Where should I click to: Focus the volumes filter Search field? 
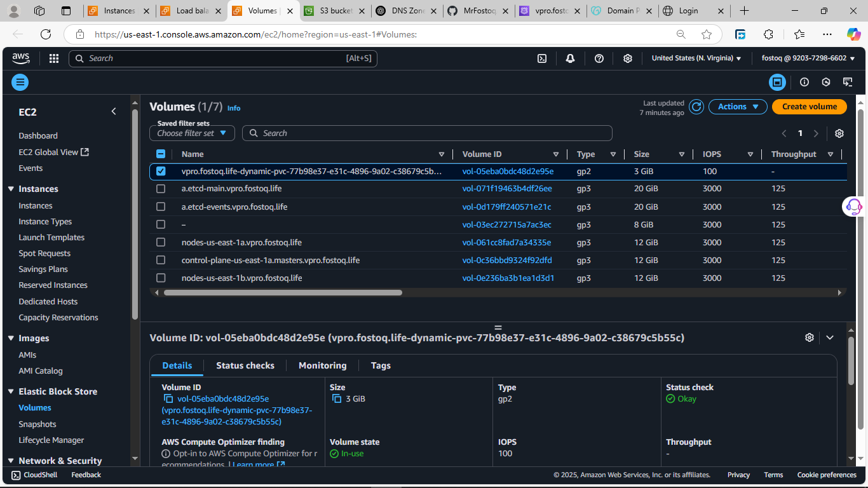click(x=427, y=133)
